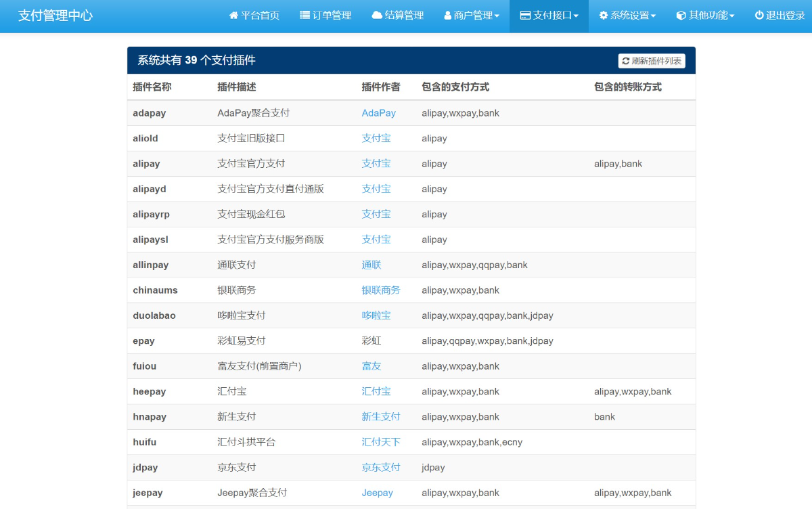Viewport: 812px width, 509px height.
Task: Click the 插件描述 column header
Action: click(237, 87)
